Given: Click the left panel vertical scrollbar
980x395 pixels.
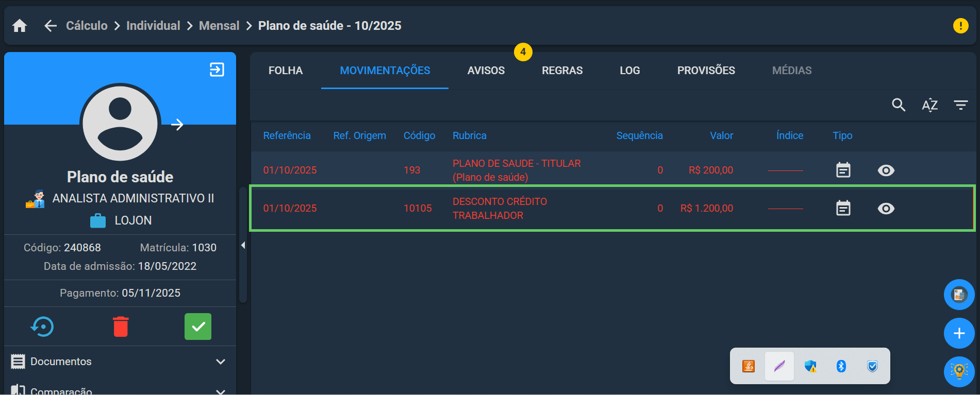Looking at the screenshot, I should tap(243, 245).
